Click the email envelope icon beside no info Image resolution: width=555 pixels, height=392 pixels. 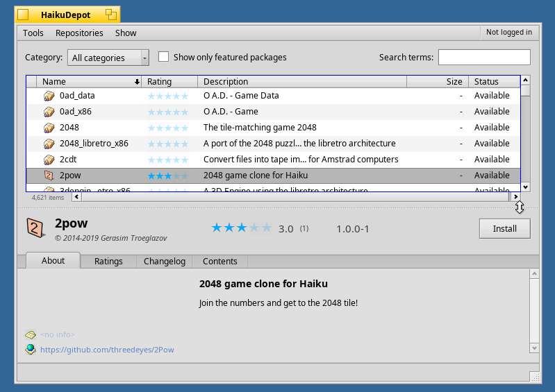click(x=31, y=334)
